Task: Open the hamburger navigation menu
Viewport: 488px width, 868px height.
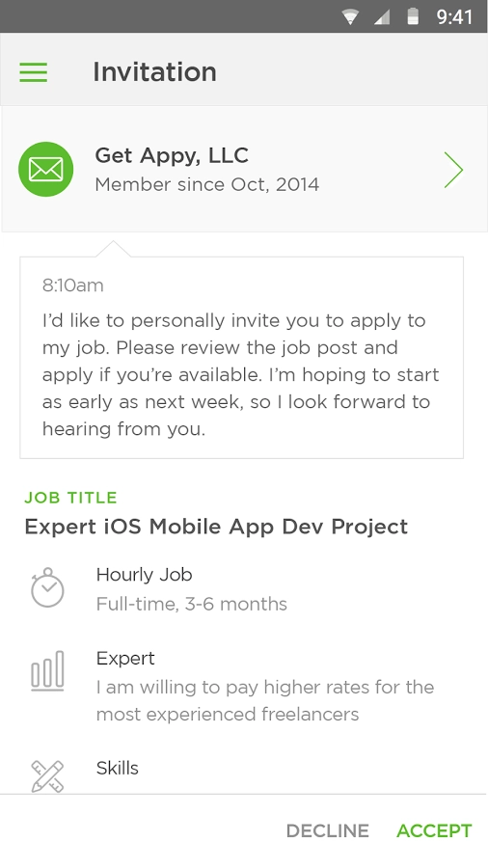Action: (x=33, y=72)
